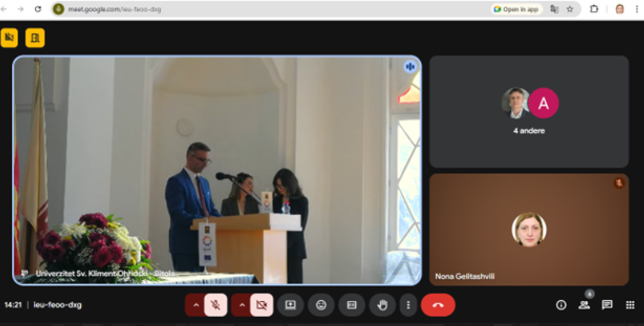The image size is (644, 326).
Task: Open meeting details info icon
Action: tap(561, 305)
